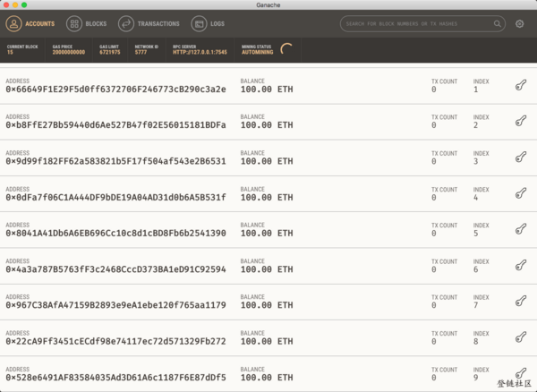The width and height of the screenshot is (537, 392).
Task: Show private key for account index 2
Action: [521, 121]
